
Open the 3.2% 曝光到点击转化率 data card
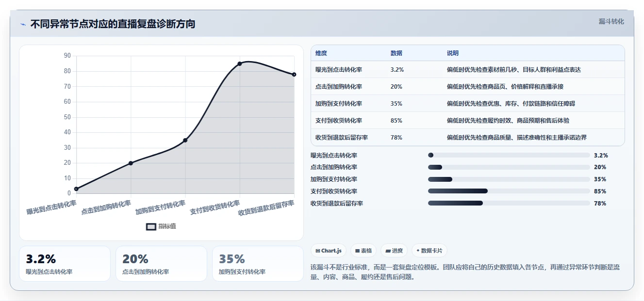click(65, 264)
